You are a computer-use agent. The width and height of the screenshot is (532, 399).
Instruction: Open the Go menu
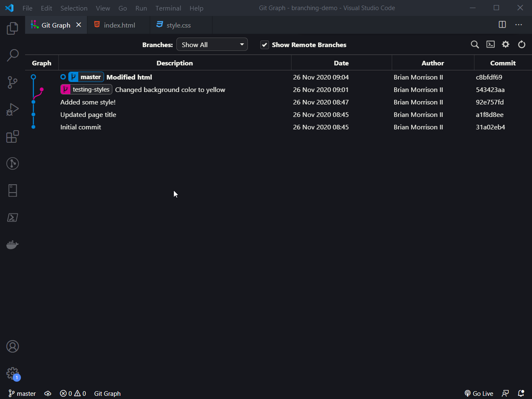pyautogui.click(x=123, y=8)
